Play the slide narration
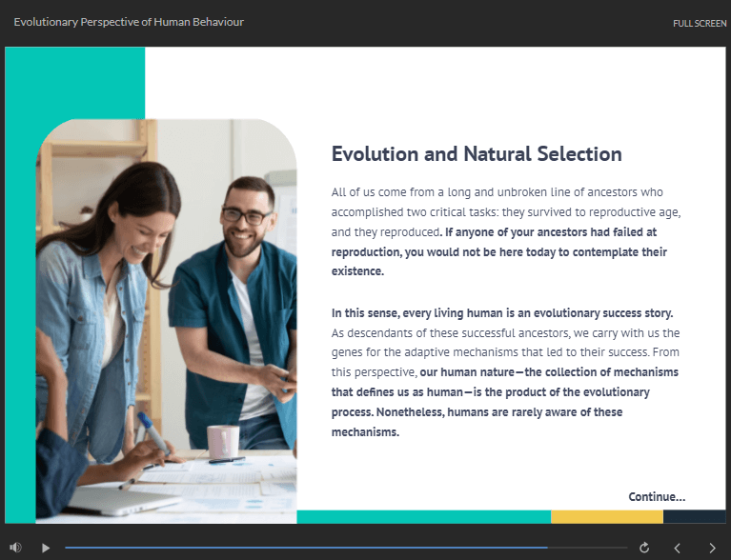Image resolution: width=731 pixels, height=560 pixels. click(46, 548)
